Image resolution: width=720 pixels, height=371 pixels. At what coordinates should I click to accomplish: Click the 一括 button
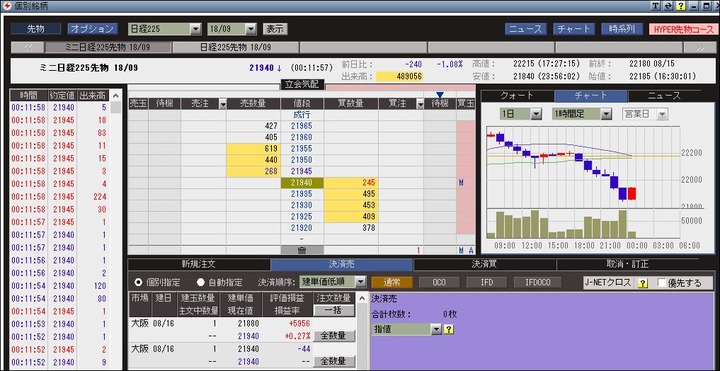(x=334, y=310)
